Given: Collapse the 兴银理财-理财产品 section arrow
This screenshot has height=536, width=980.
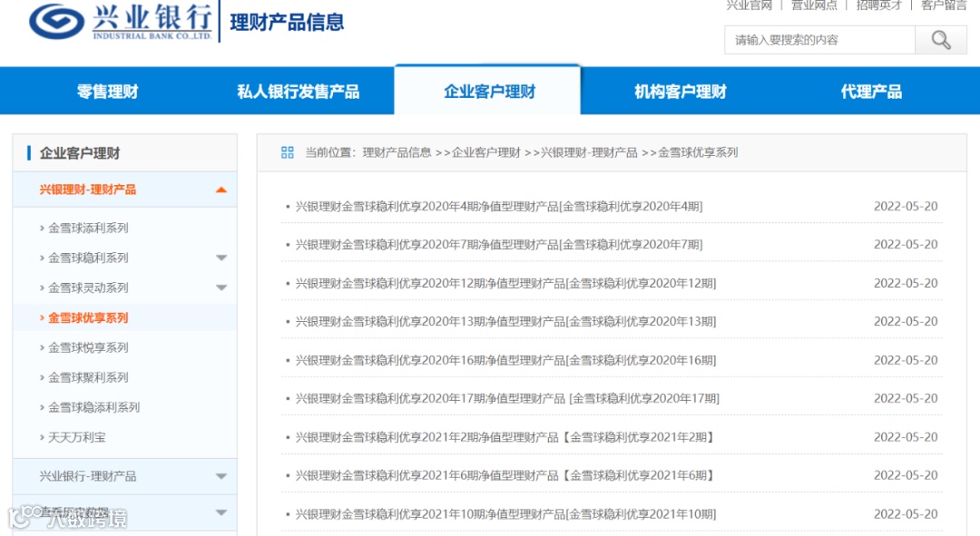Looking at the screenshot, I should pos(221,190).
